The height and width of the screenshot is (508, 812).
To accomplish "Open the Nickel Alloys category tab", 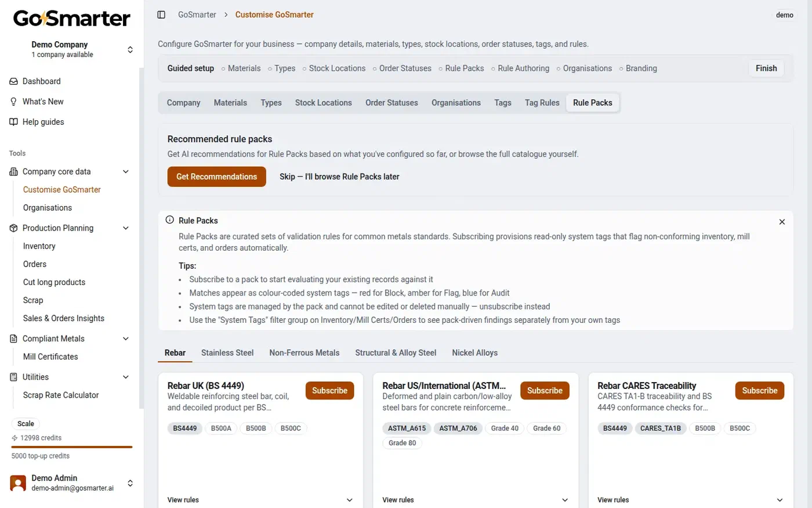I will 475,353.
